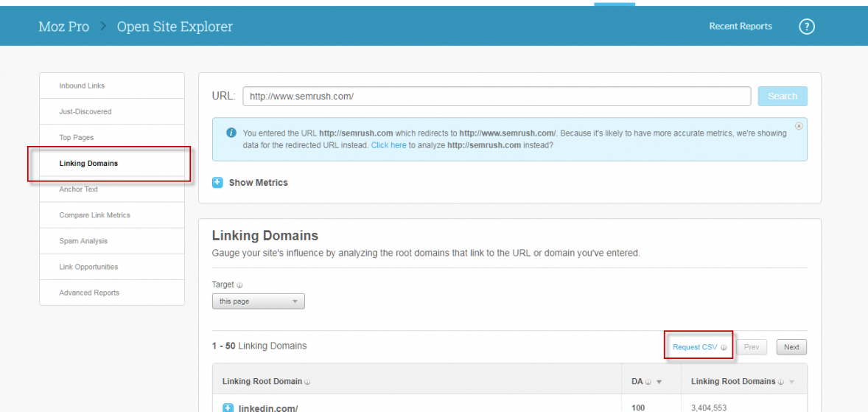868x412 pixels.
Task: Expand the linkedin.com row plus icon
Action: 228,408
